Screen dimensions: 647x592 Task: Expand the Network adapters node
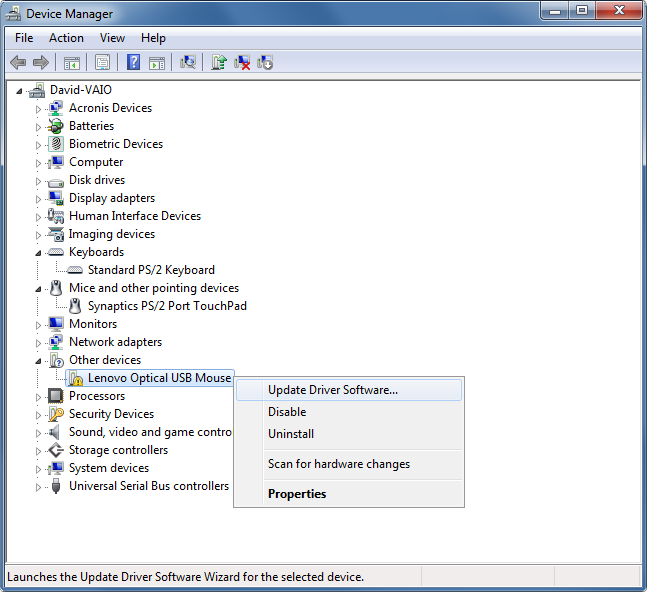[38, 343]
